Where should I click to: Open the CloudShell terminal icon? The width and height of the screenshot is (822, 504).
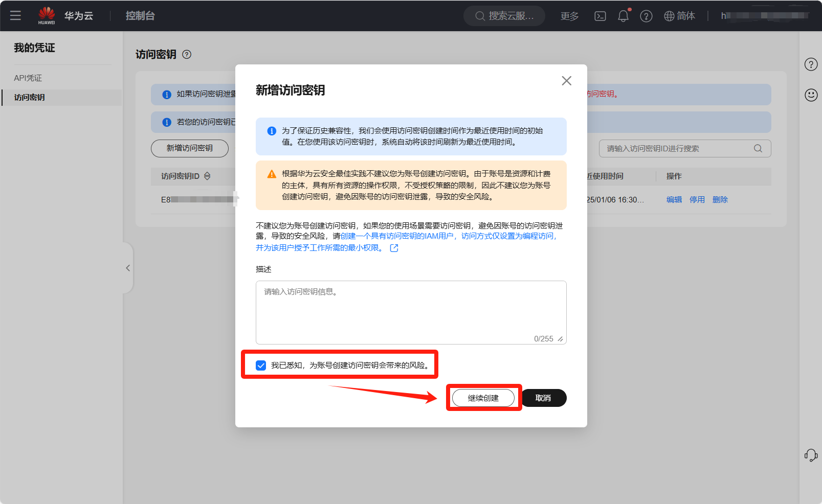600,16
